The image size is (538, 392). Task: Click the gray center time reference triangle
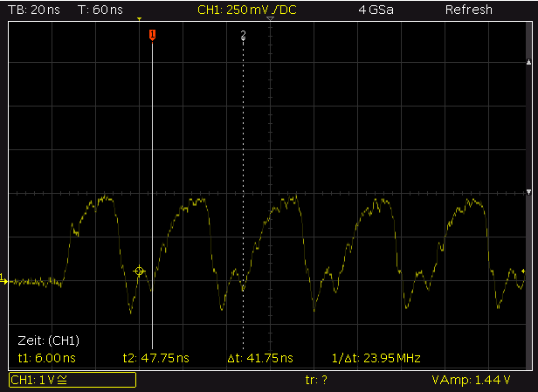point(271,19)
